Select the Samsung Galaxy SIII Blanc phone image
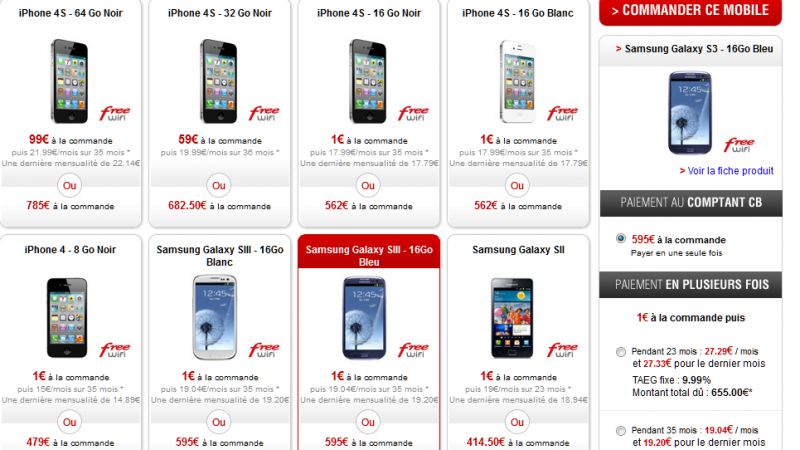This screenshot has width=800, height=450. pyautogui.click(x=215, y=317)
